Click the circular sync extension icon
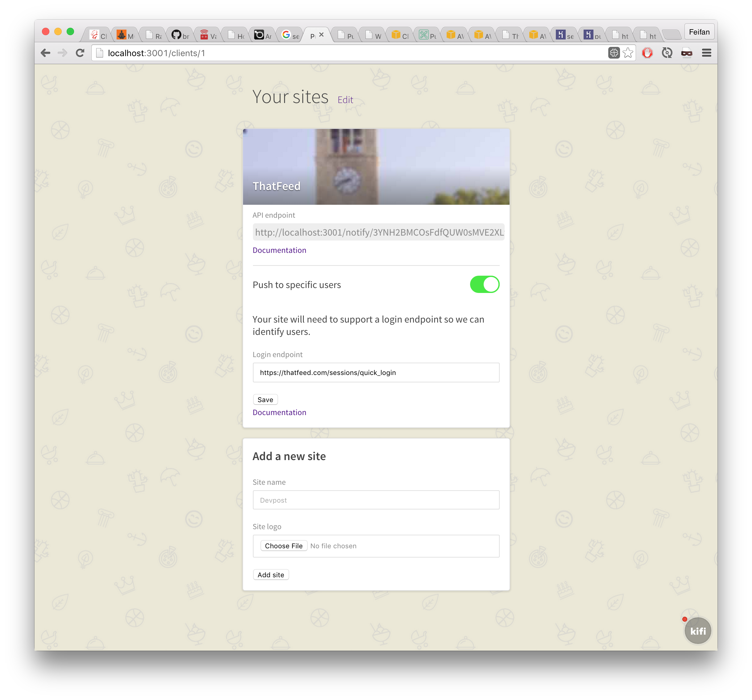The height and width of the screenshot is (700, 752). click(x=667, y=53)
